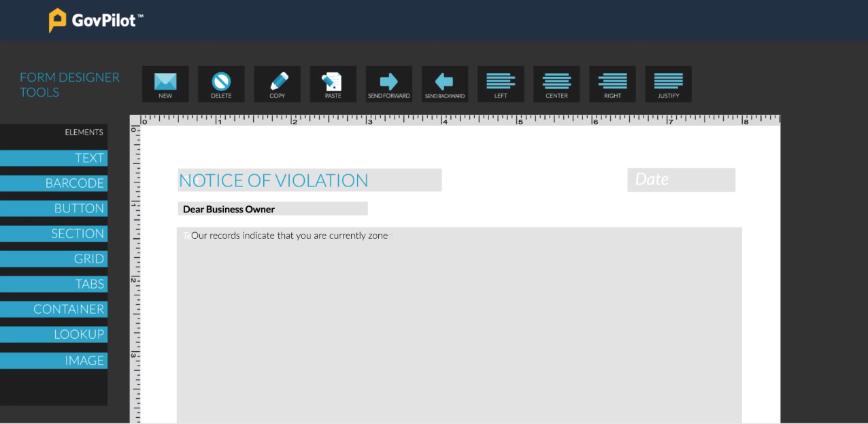Add a TABS element
This screenshot has width=868, height=424.
[x=54, y=284]
